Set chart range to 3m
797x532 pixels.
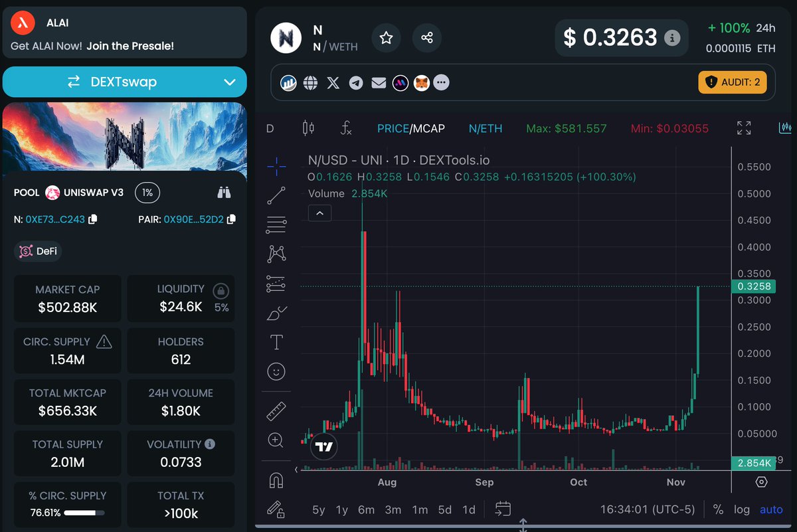[393, 509]
